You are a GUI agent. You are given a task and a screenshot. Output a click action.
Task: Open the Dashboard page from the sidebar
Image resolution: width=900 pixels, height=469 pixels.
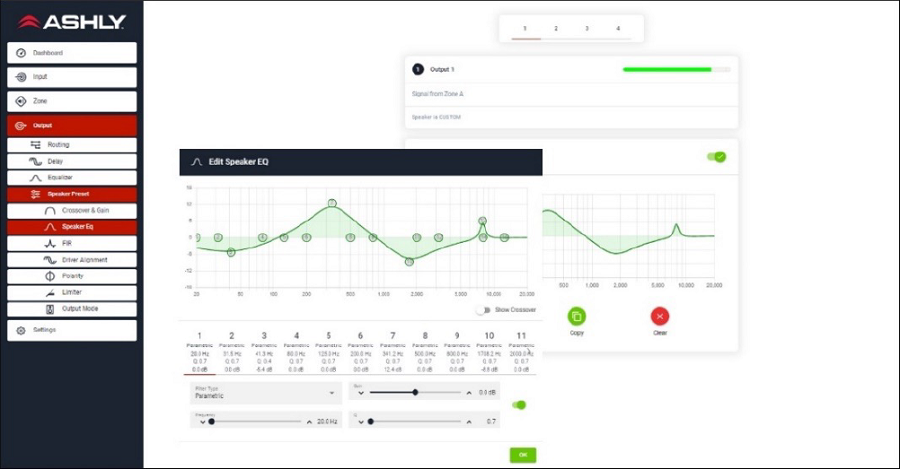pyautogui.click(x=71, y=53)
